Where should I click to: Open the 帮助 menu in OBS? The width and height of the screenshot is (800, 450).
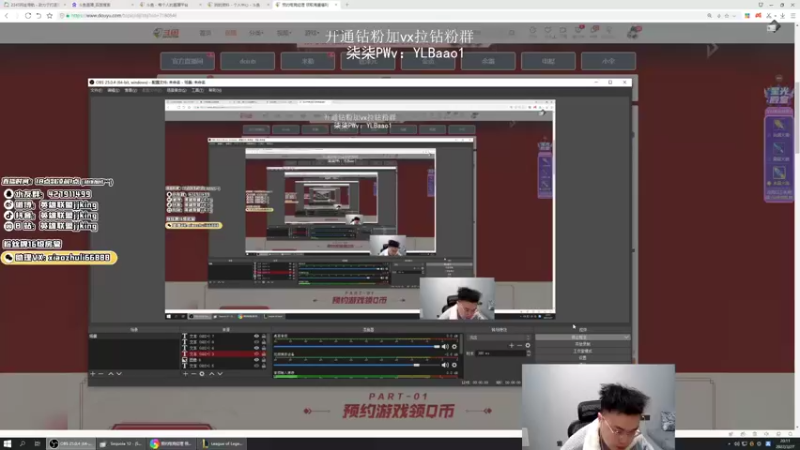(215, 90)
